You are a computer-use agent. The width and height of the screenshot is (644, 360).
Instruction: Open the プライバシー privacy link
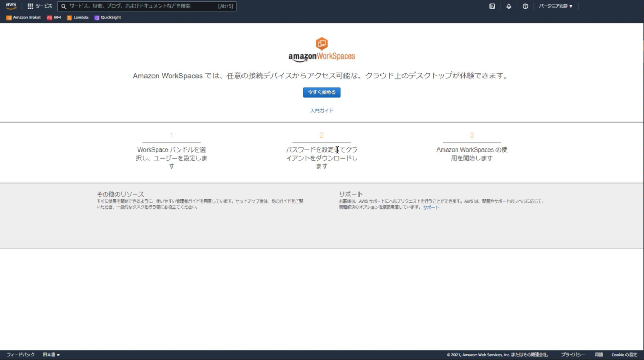[x=573, y=355]
